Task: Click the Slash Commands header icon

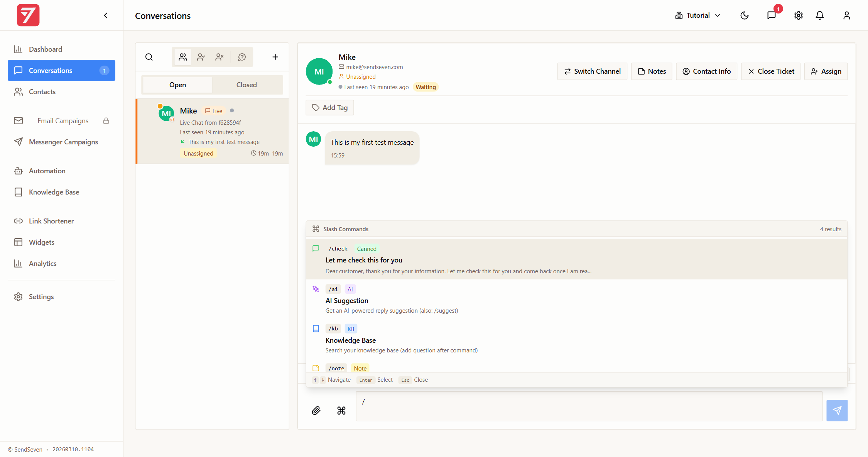Action: pyautogui.click(x=316, y=229)
